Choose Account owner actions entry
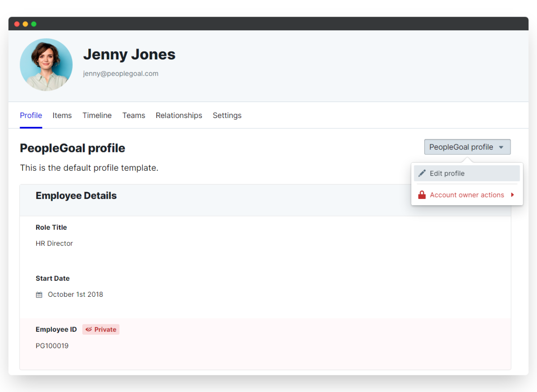 pos(467,195)
